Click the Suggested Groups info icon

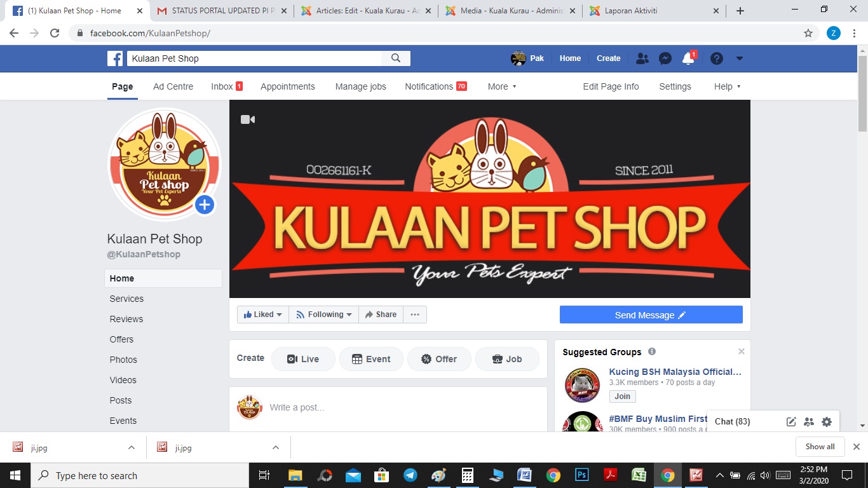pyautogui.click(x=652, y=351)
